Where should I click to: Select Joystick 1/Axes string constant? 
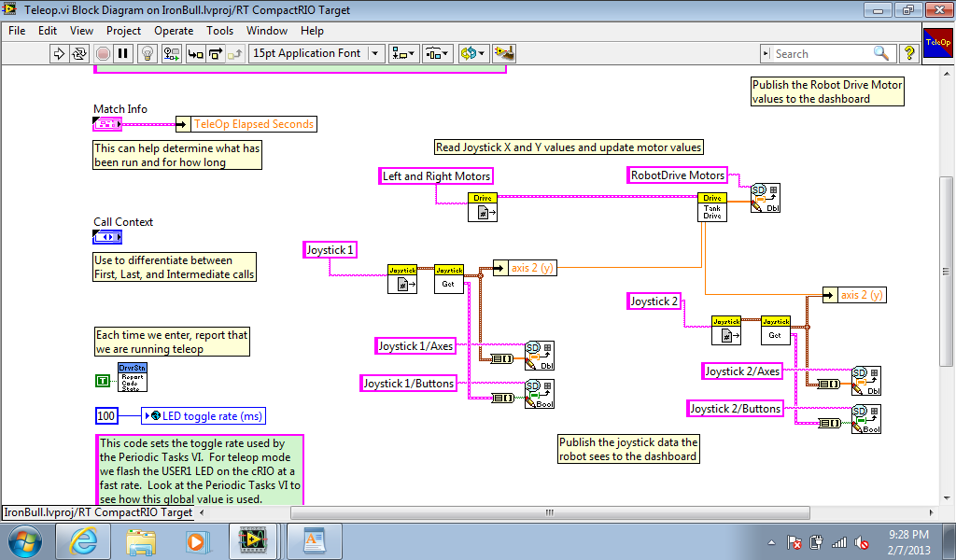(415, 346)
